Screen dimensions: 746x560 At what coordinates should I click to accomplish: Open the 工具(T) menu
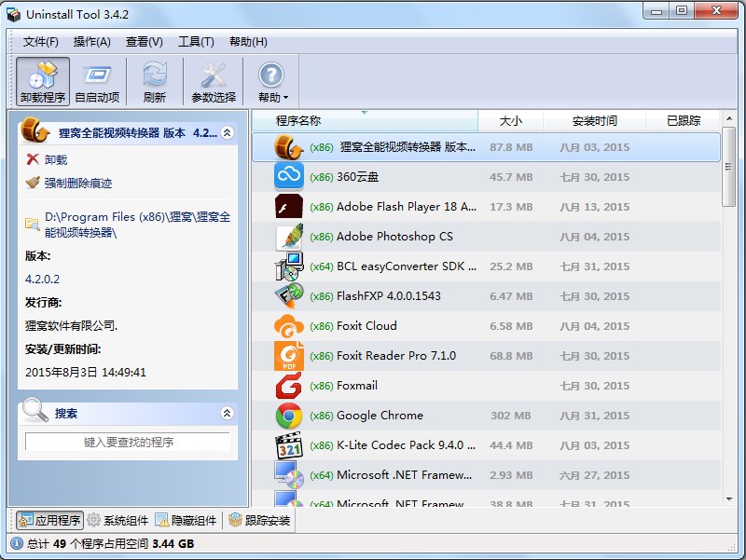tap(196, 42)
